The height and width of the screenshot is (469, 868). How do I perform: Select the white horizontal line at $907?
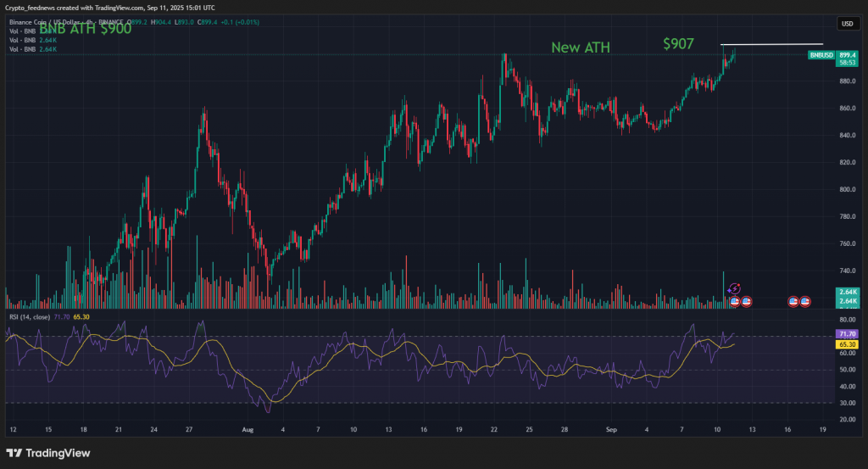pos(771,44)
